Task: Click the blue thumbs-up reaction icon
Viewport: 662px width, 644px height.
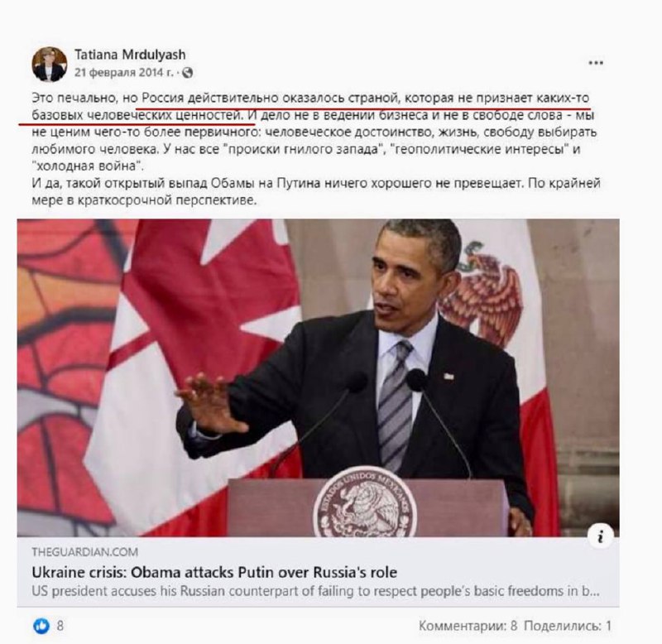Action: (x=41, y=626)
